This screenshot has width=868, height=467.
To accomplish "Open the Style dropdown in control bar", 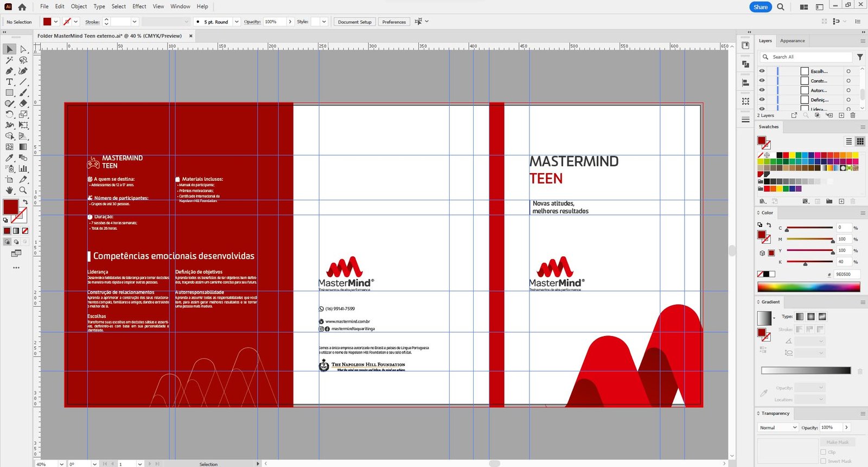I will point(324,22).
